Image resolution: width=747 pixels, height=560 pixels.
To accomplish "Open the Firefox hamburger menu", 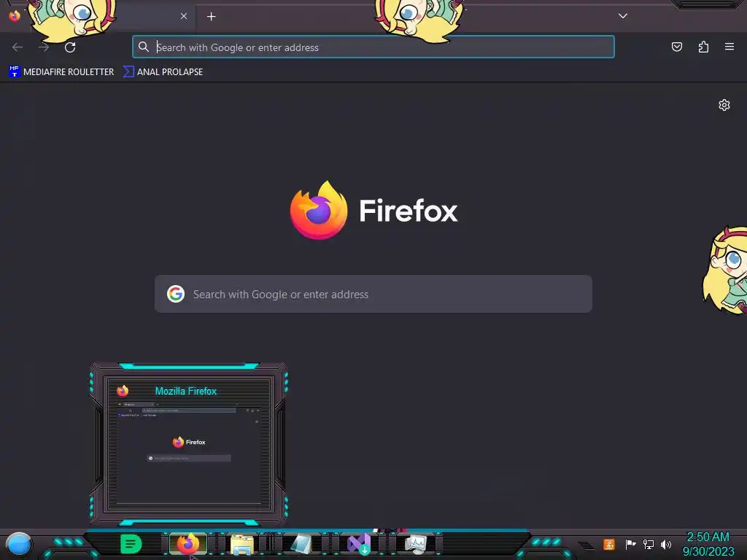I will tap(729, 47).
